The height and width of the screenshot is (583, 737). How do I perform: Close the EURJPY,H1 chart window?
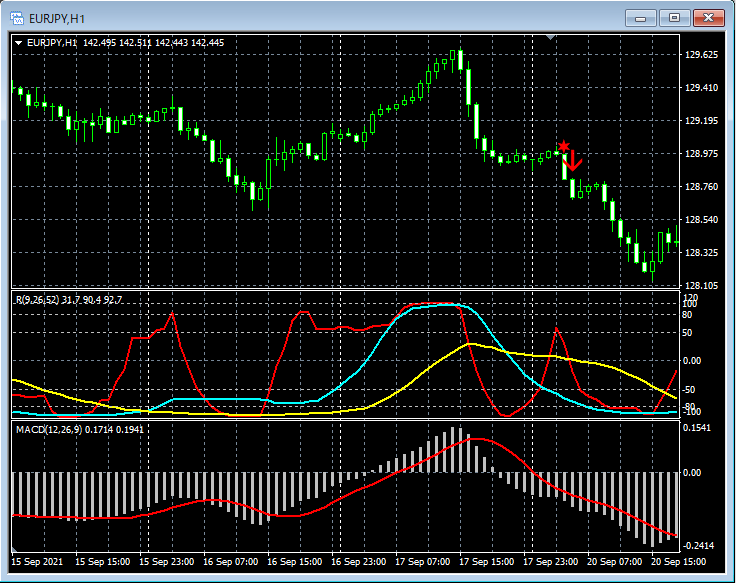[708, 17]
